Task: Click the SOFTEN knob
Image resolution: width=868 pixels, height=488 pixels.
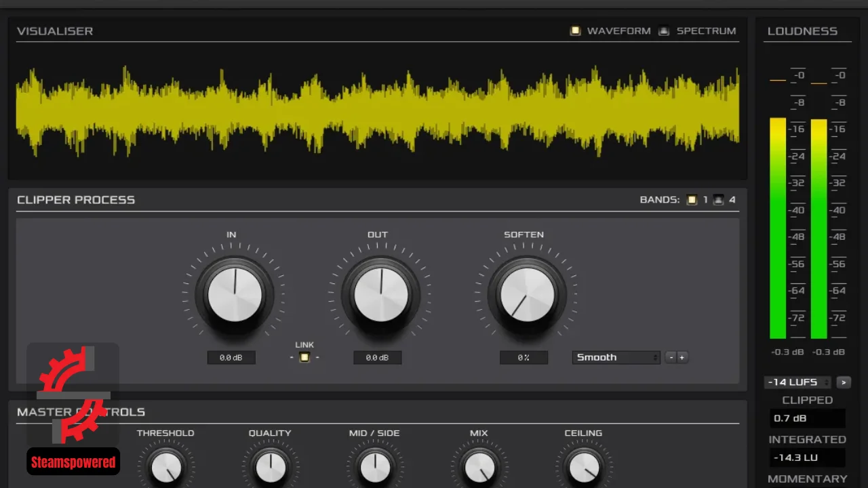Action: pos(527,294)
